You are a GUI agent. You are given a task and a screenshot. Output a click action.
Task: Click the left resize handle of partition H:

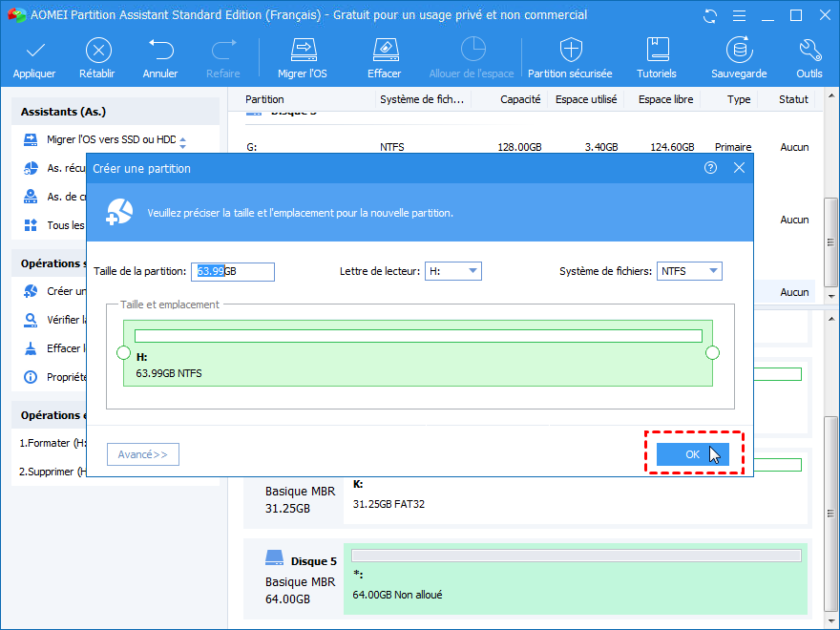(x=124, y=352)
